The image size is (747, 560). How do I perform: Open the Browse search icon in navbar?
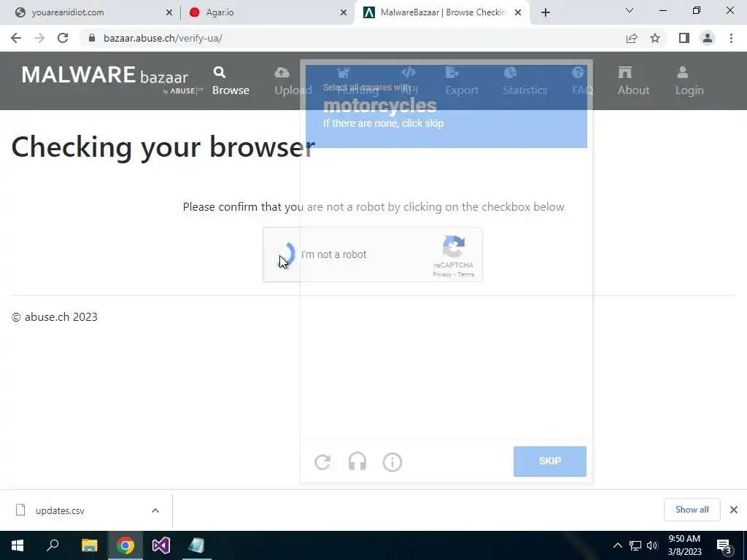tap(219, 72)
